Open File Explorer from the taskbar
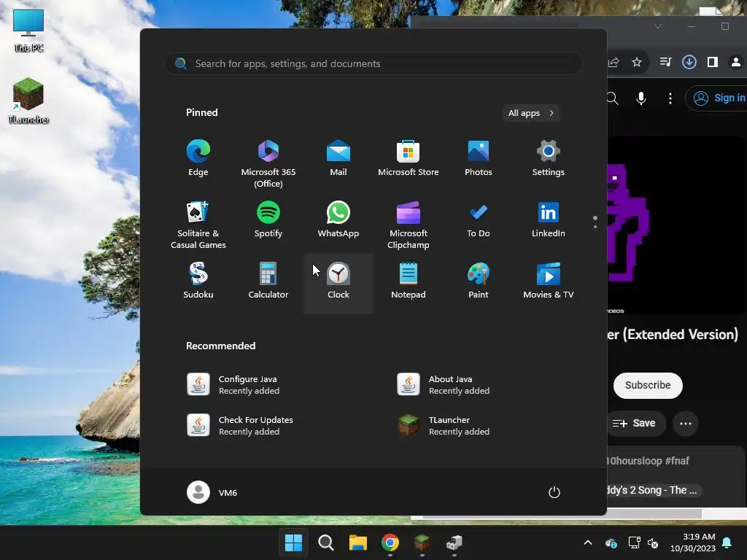747x560 pixels. tap(357, 542)
